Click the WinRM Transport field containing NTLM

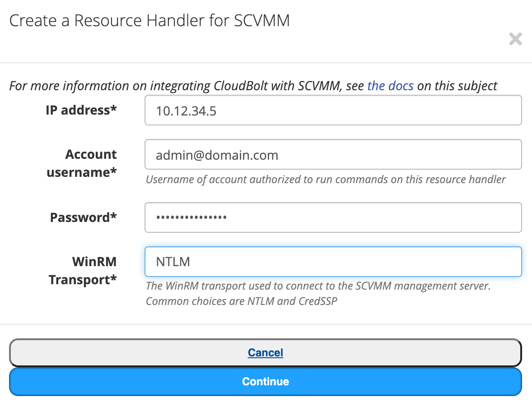[333, 262]
